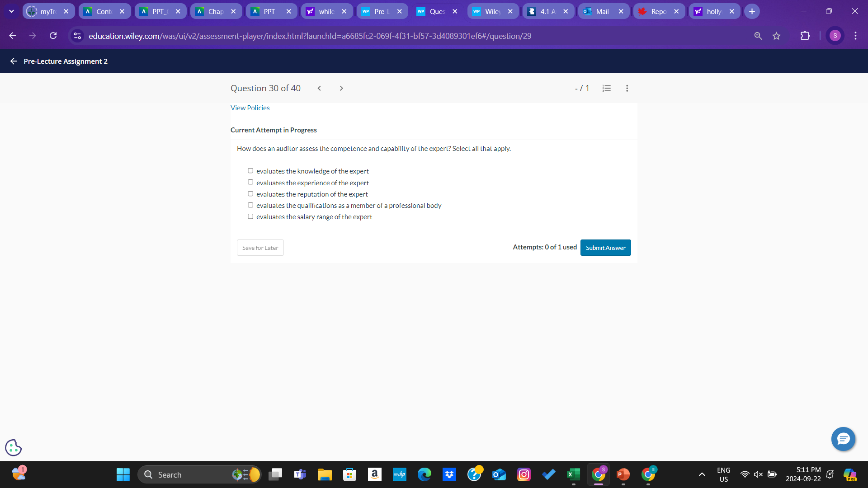Image resolution: width=868 pixels, height=488 pixels.
Task: Click the Chrome profile avatar icon
Action: (x=835, y=36)
